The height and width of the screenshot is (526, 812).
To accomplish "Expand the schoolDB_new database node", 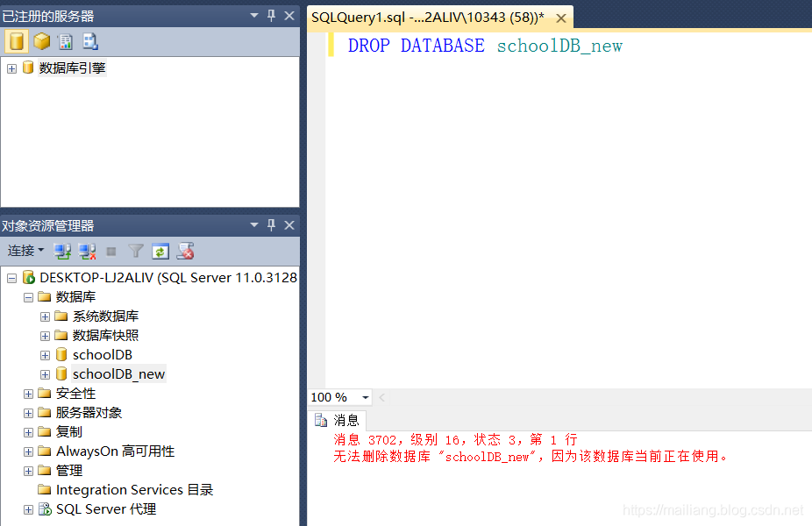I will tap(45, 375).
